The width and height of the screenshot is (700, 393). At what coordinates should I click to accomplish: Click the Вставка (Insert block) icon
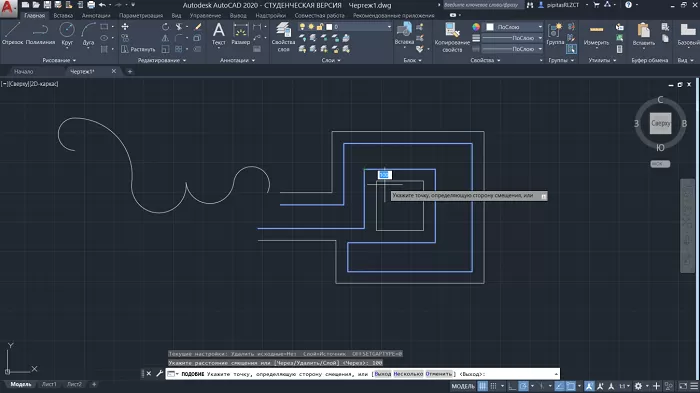pyautogui.click(x=404, y=34)
